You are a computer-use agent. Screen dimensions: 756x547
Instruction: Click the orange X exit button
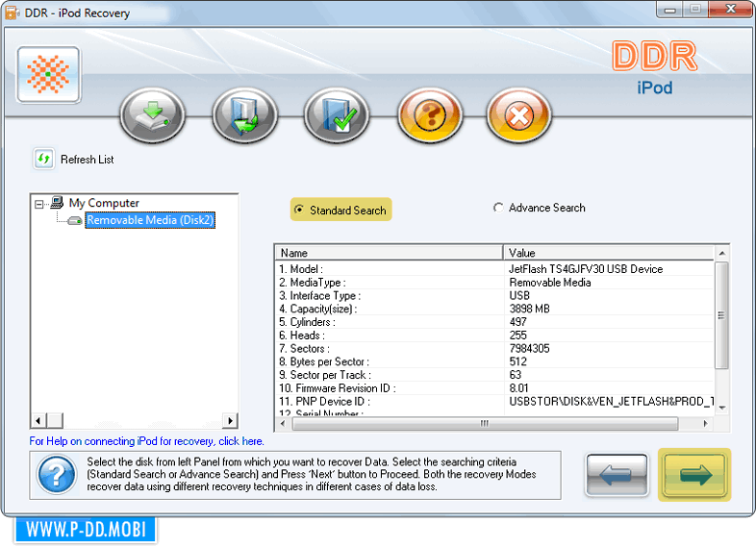pyautogui.click(x=518, y=115)
